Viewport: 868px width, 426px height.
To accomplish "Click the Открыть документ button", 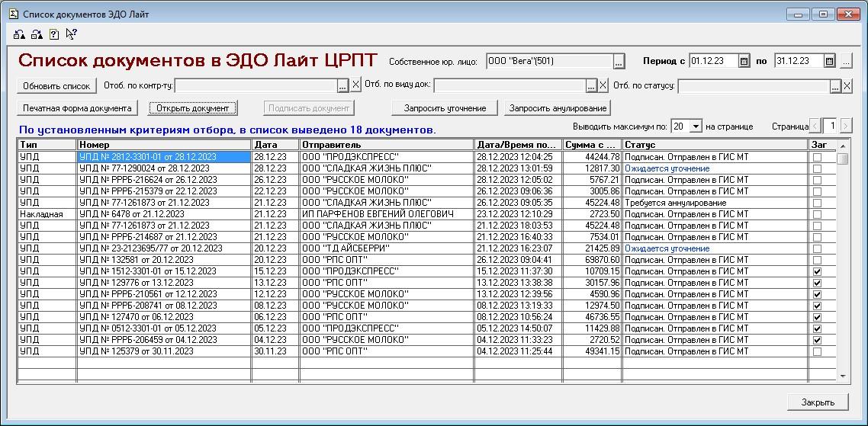I will click(193, 108).
